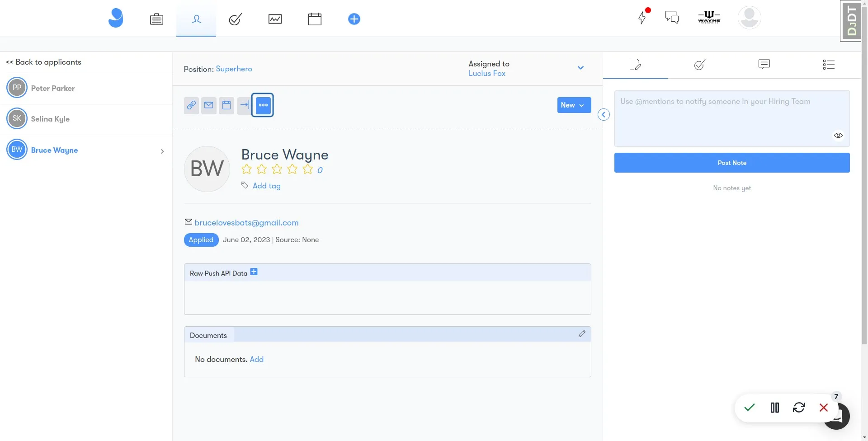Open the Superhero position link

234,69
